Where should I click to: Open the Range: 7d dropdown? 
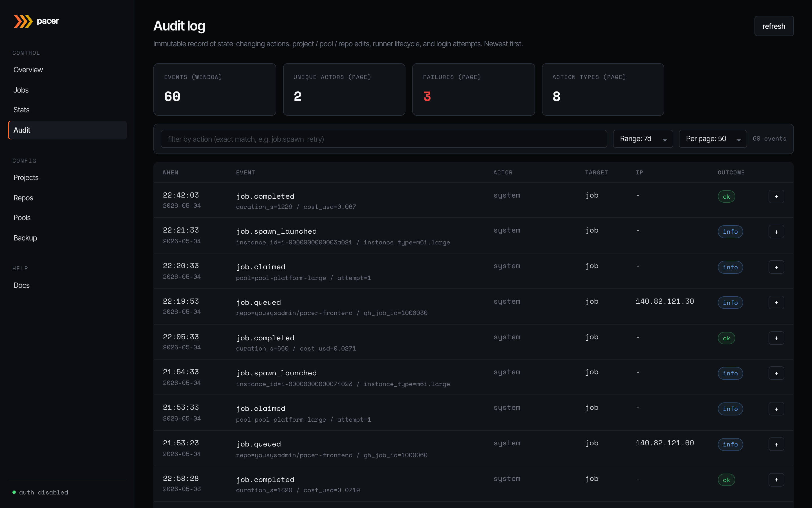click(x=643, y=139)
